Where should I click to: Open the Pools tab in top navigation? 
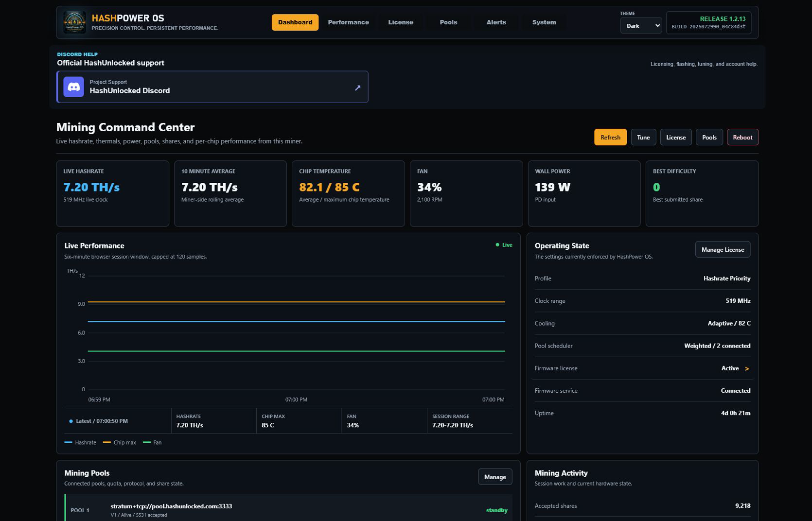(448, 22)
